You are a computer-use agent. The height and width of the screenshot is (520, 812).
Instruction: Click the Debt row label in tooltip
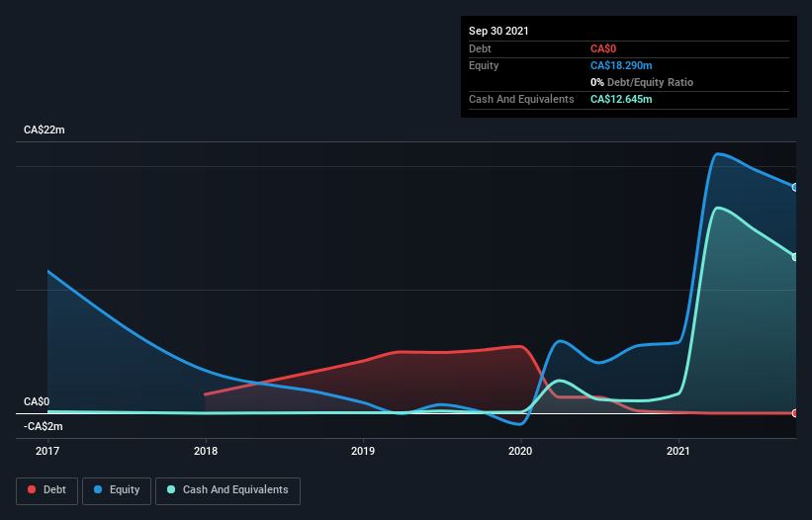click(x=480, y=48)
